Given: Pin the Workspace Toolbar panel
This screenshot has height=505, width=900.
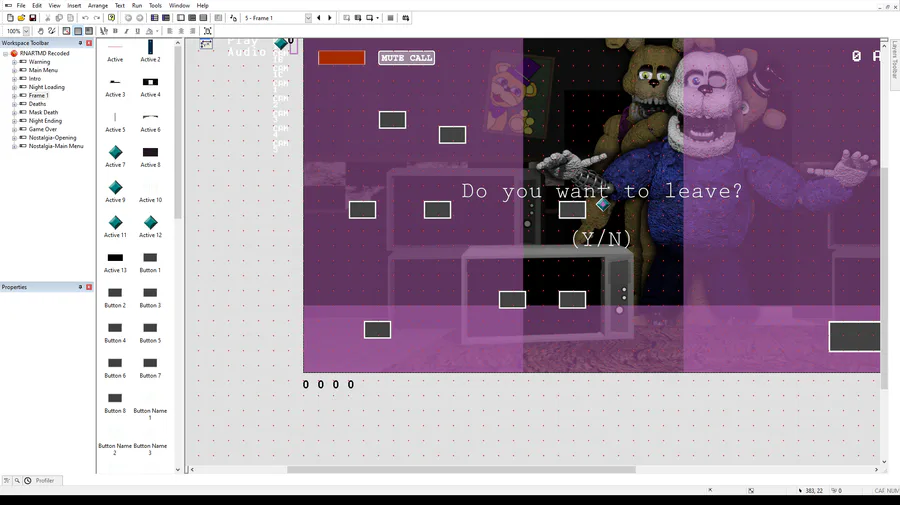Looking at the screenshot, I should click(x=80, y=43).
